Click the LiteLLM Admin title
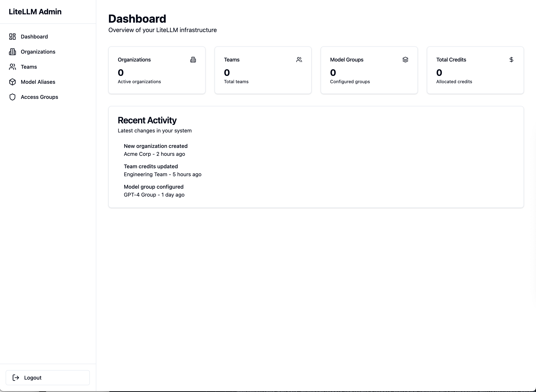The height and width of the screenshot is (392, 536). pyautogui.click(x=35, y=11)
